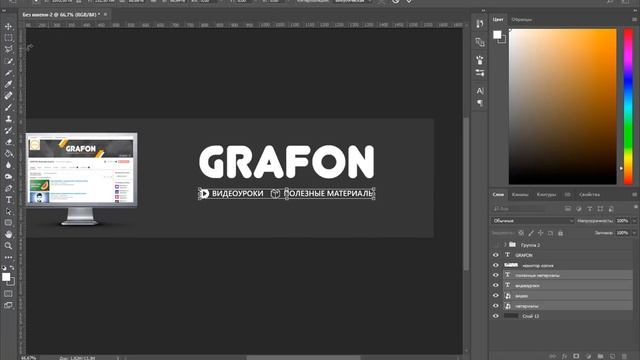Screen dimensions: 640x360
Task: Add a layer style with fx icon
Action: point(564,356)
